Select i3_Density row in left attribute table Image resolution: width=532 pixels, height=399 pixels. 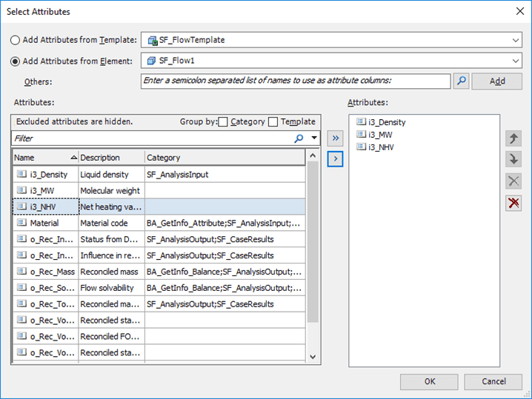pos(159,175)
